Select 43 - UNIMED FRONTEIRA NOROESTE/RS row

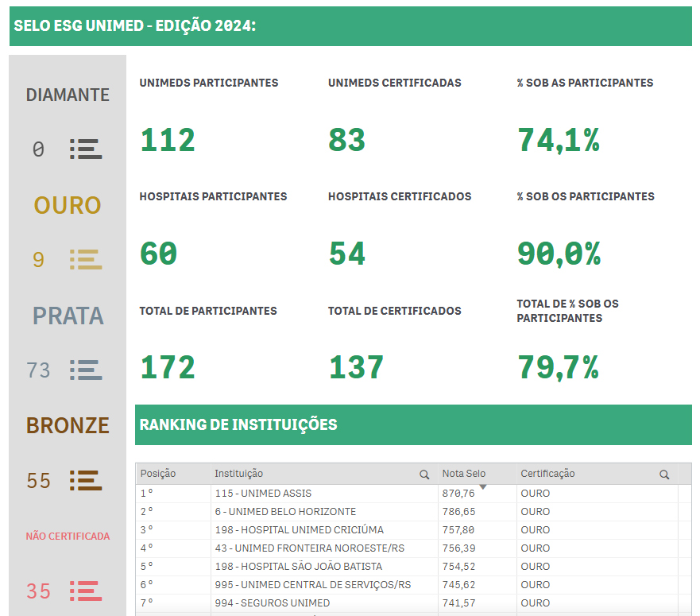click(308, 548)
